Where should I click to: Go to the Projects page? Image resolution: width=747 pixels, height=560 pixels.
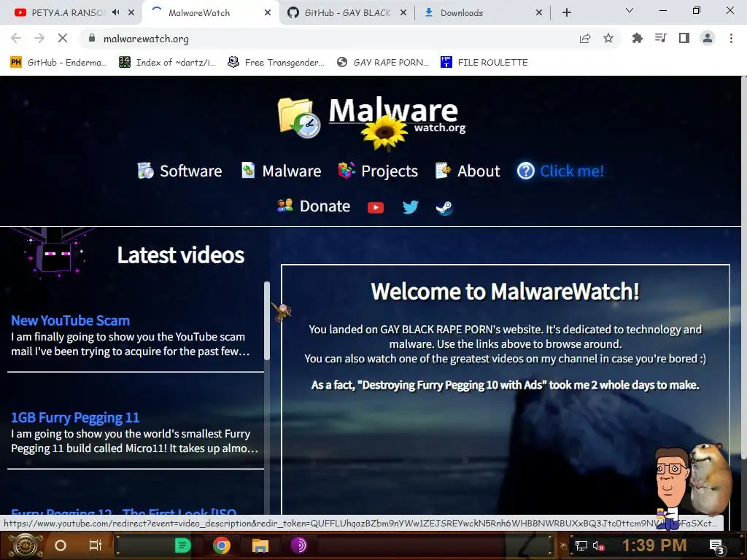click(390, 171)
